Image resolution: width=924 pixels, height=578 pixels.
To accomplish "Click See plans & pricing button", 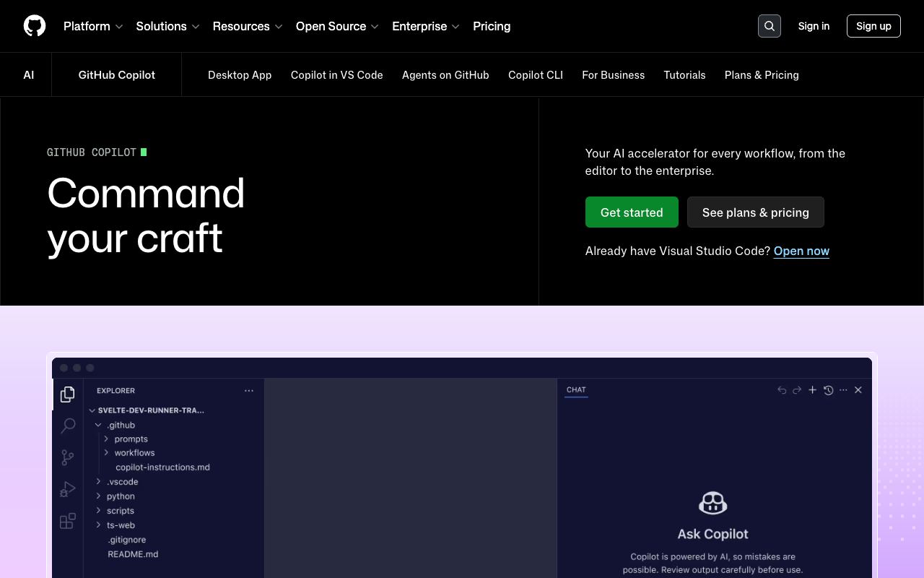I will point(756,212).
